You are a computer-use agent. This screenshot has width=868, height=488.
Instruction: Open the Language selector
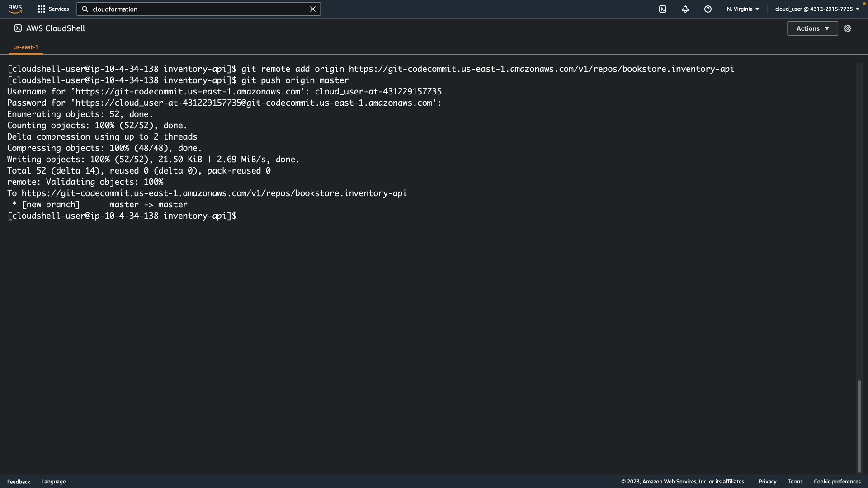tap(53, 482)
